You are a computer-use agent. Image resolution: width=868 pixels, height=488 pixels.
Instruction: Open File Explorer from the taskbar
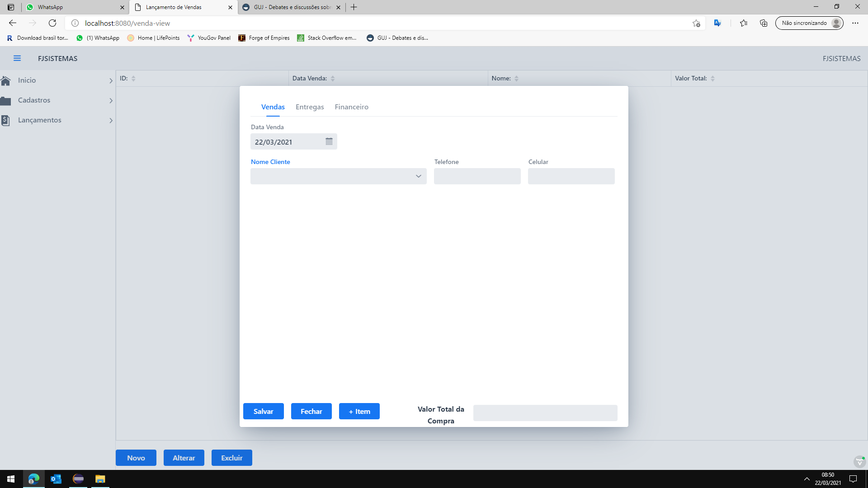click(x=100, y=479)
